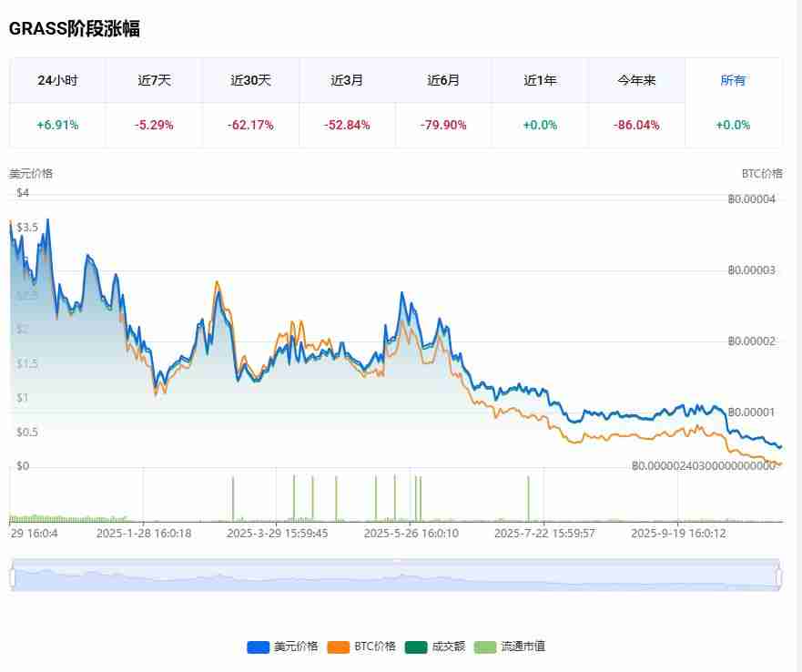Image resolution: width=802 pixels, height=672 pixels.
Task: Click the +6.91% percentage value
Action: [x=57, y=125]
